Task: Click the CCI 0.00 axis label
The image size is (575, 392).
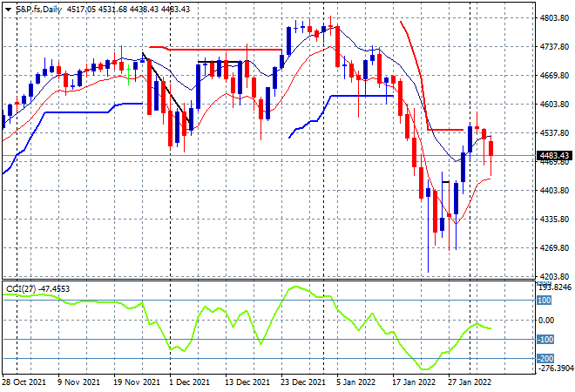Action: tap(546, 321)
